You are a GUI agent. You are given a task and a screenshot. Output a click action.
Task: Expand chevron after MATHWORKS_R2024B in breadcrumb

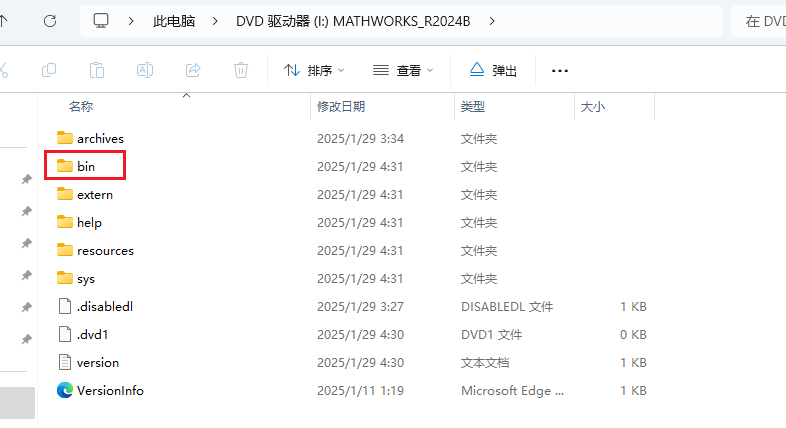tap(492, 21)
